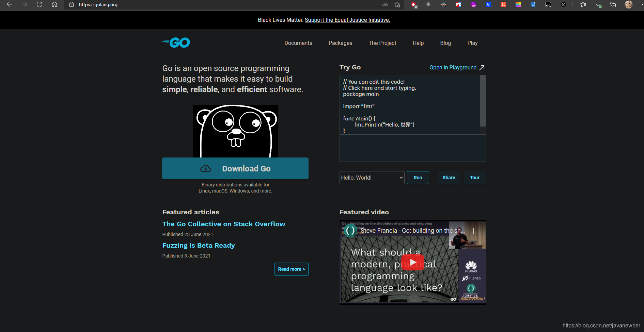Click Read more articles button

tap(292, 269)
